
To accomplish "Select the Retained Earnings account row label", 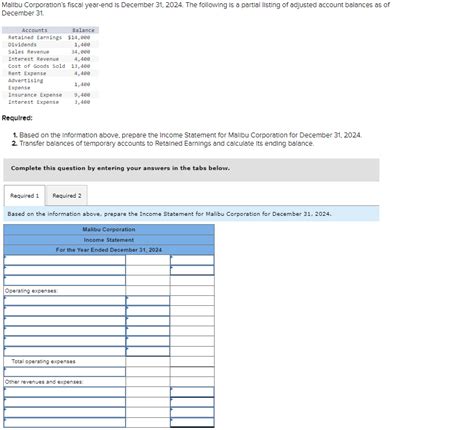I will tap(35, 37).
